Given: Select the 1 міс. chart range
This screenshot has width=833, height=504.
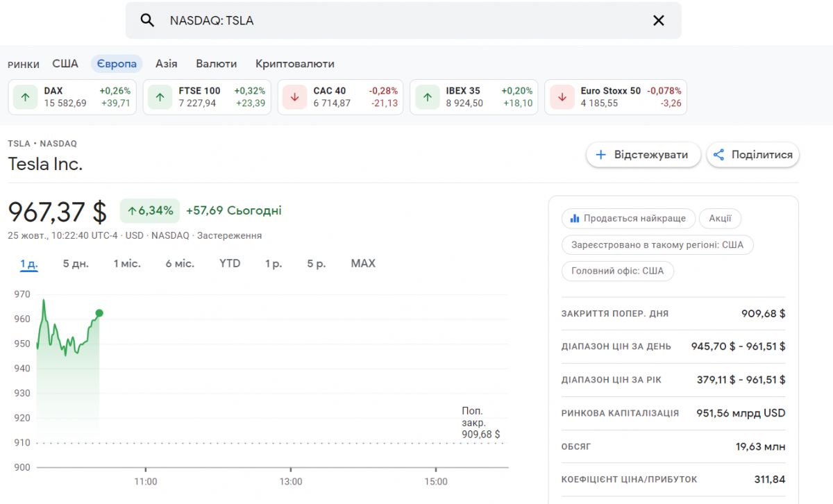Looking at the screenshot, I should 127,264.
